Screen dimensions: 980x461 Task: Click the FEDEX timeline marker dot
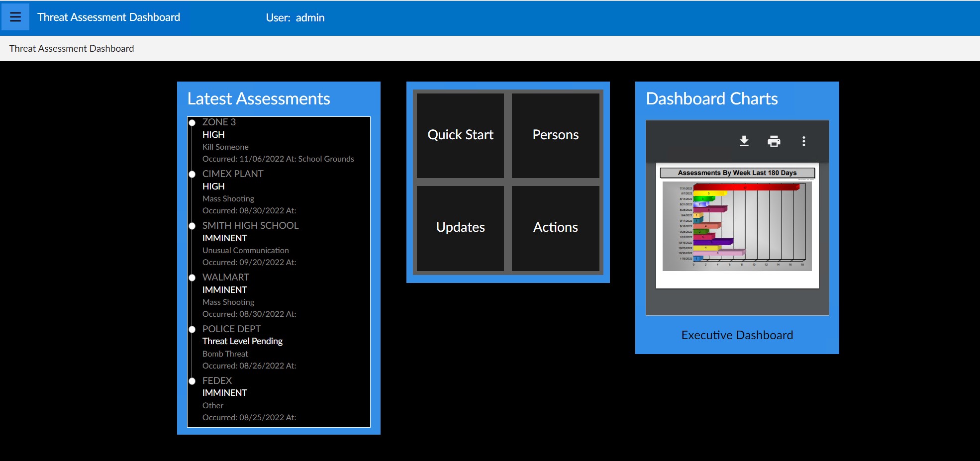[192, 381]
